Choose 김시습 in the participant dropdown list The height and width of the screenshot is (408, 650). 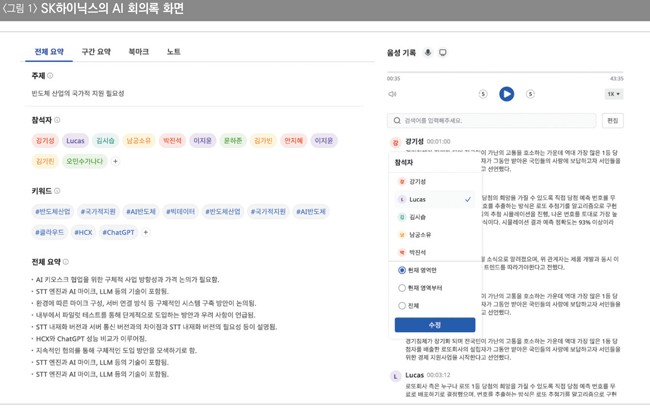coord(418,217)
